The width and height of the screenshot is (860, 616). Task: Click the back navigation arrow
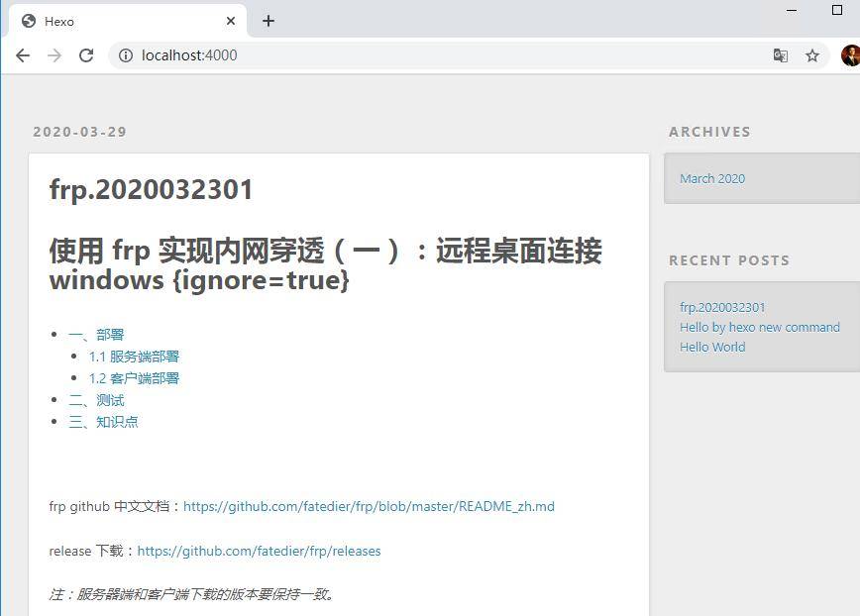(22, 55)
